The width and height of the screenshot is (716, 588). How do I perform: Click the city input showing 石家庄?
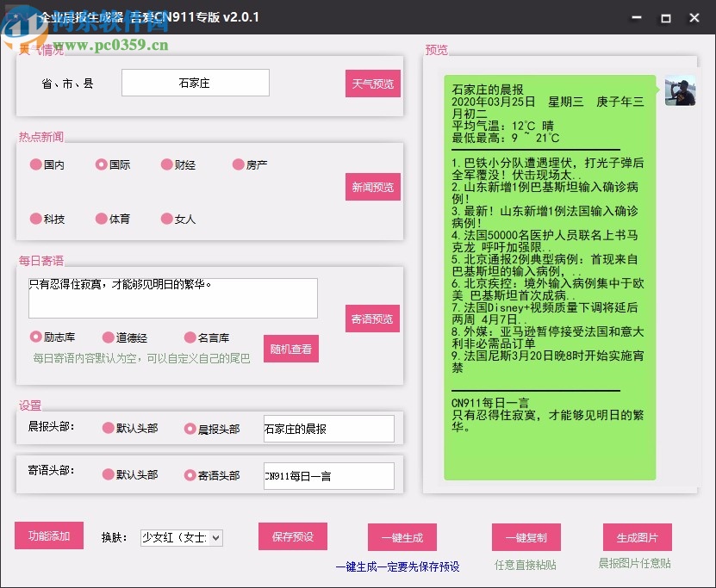195,83
